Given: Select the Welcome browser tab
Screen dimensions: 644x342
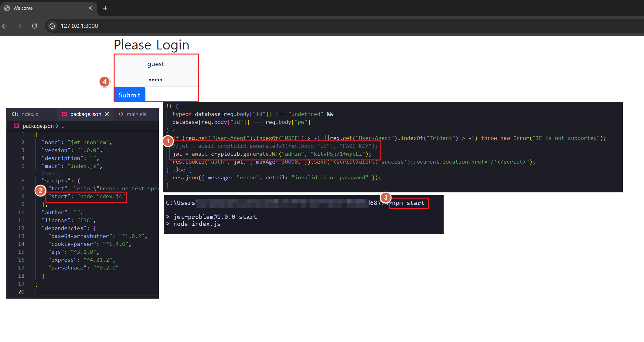Looking at the screenshot, I should coord(43,8).
